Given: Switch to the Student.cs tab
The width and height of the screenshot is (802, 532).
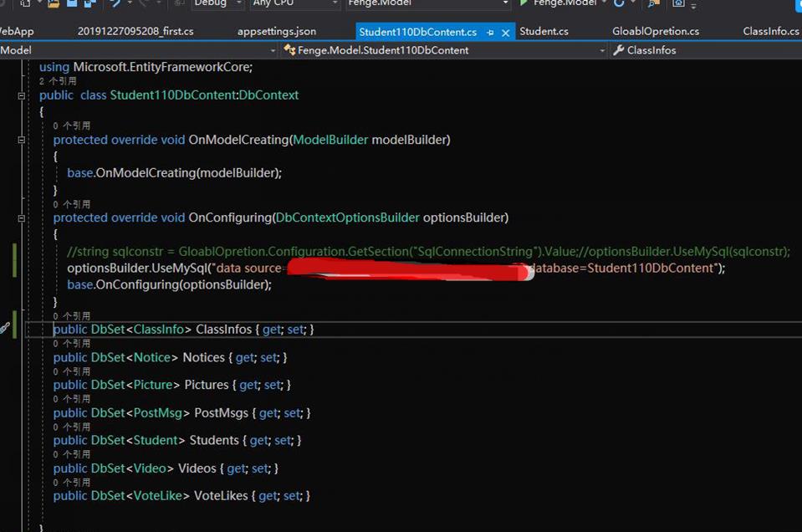Looking at the screenshot, I should click(544, 31).
